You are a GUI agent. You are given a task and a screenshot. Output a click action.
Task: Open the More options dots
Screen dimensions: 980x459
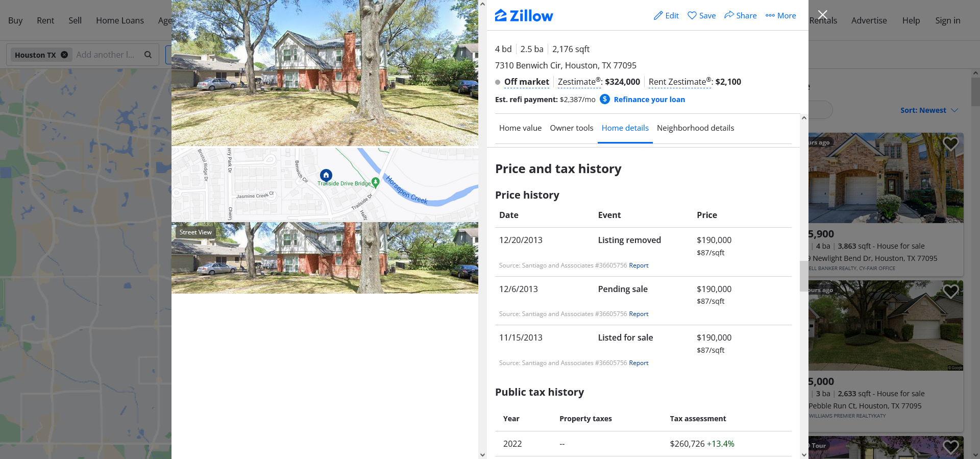[x=770, y=16]
